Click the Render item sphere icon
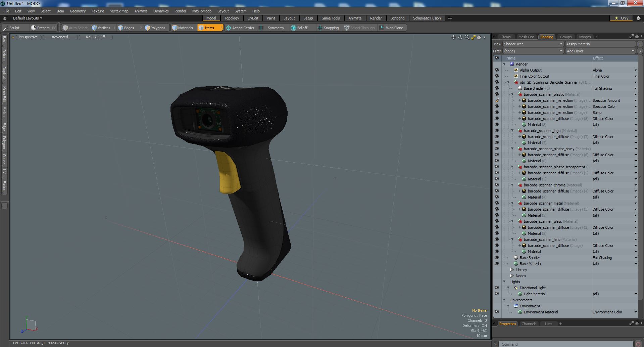The height and width of the screenshot is (347, 644). click(512, 64)
